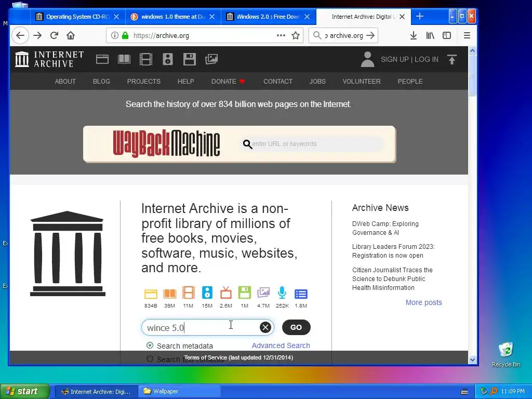Switch to windows 1.0 theme tab
The height and width of the screenshot is (399, 532).
pyautogui.click(x=174, y=17)
